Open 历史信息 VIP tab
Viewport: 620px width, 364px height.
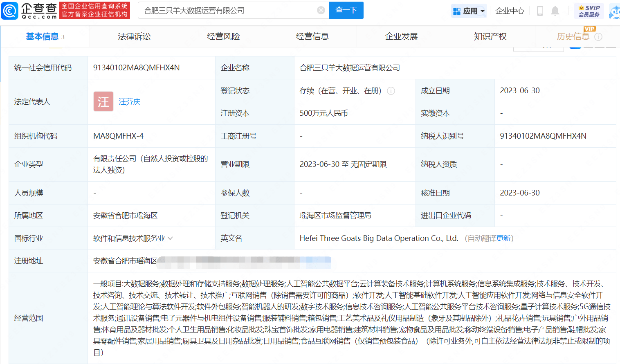pos(573,36)
